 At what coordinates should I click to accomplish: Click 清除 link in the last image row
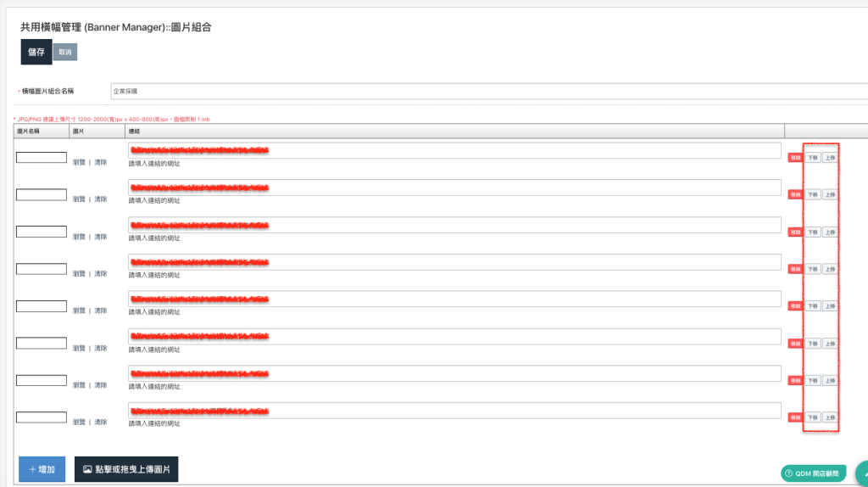click(101, 422)
